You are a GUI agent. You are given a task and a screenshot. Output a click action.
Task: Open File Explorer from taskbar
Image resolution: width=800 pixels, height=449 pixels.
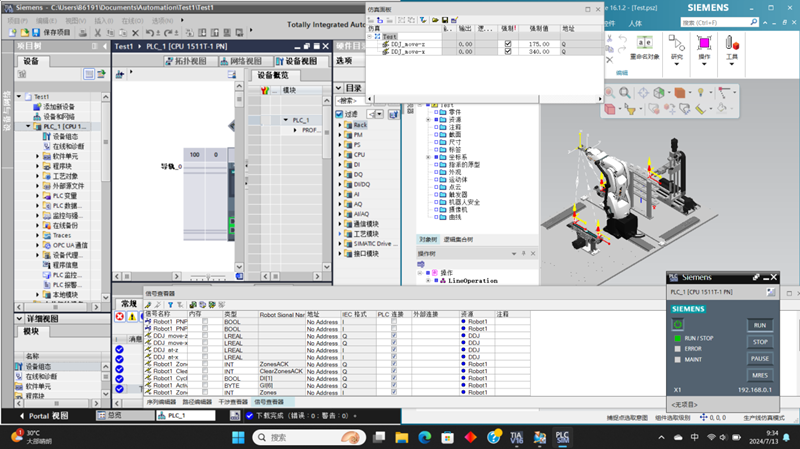point(402,437)
